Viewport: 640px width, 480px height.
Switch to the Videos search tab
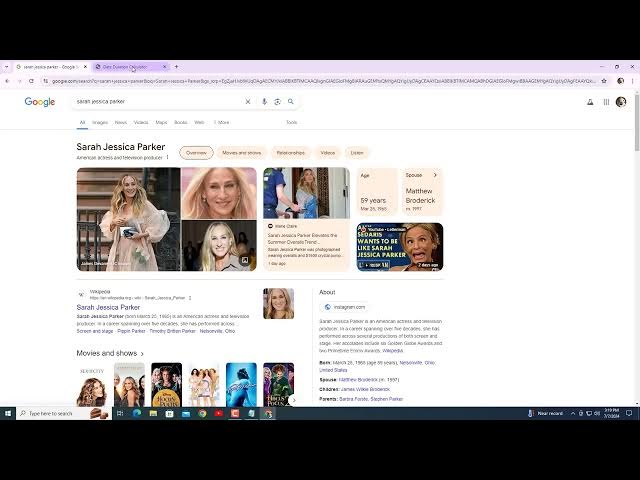pyautogui.click(x=141, y=122)
